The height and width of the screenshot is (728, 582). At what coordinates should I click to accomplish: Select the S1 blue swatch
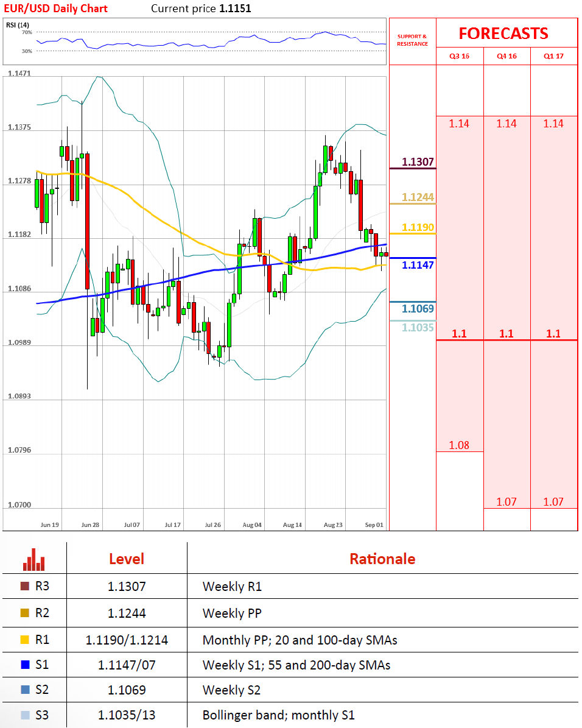(25, 665)
